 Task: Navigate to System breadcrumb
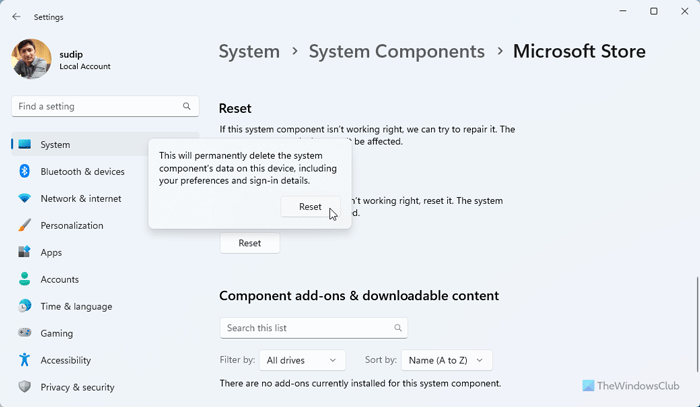point(249,51)
